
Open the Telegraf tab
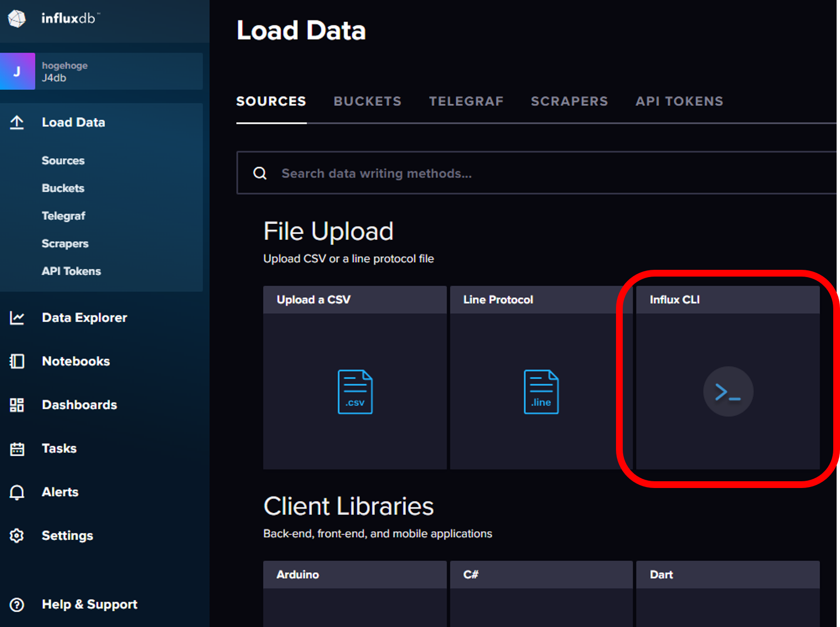(x=466, y=101)
